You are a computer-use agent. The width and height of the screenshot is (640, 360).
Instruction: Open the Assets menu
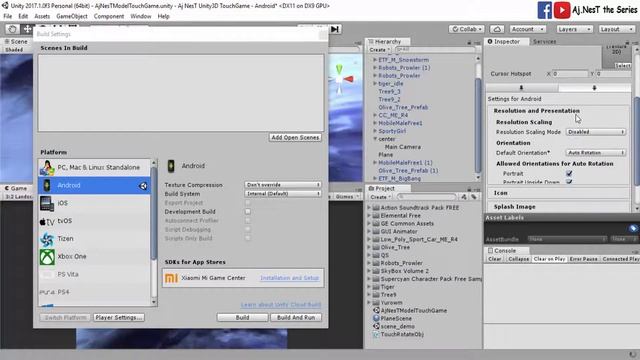point(42,16)
